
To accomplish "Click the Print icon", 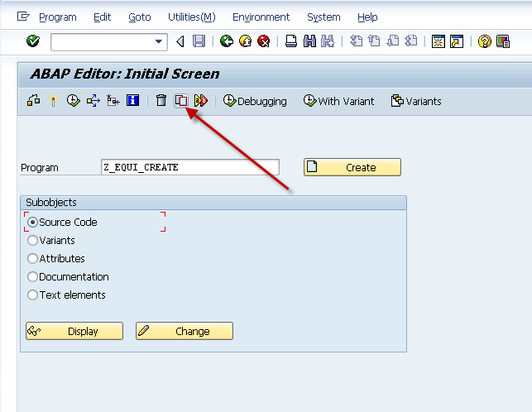I will tap(291, 41).
